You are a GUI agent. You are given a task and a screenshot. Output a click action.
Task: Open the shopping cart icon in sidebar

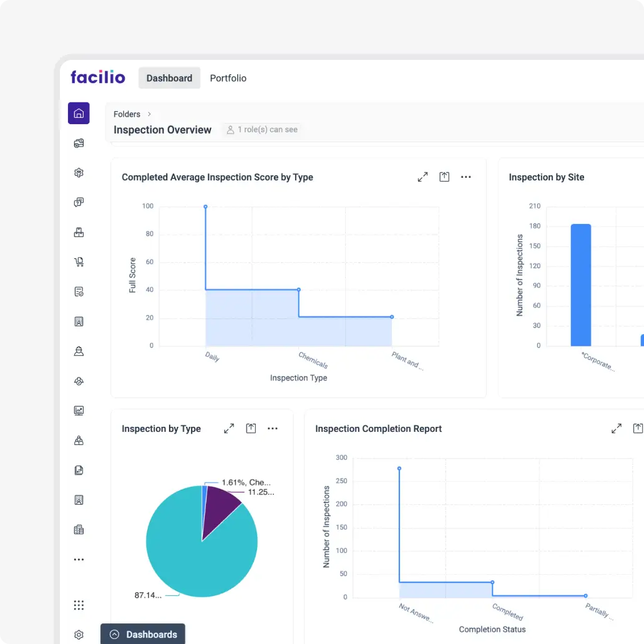point(79,262)
